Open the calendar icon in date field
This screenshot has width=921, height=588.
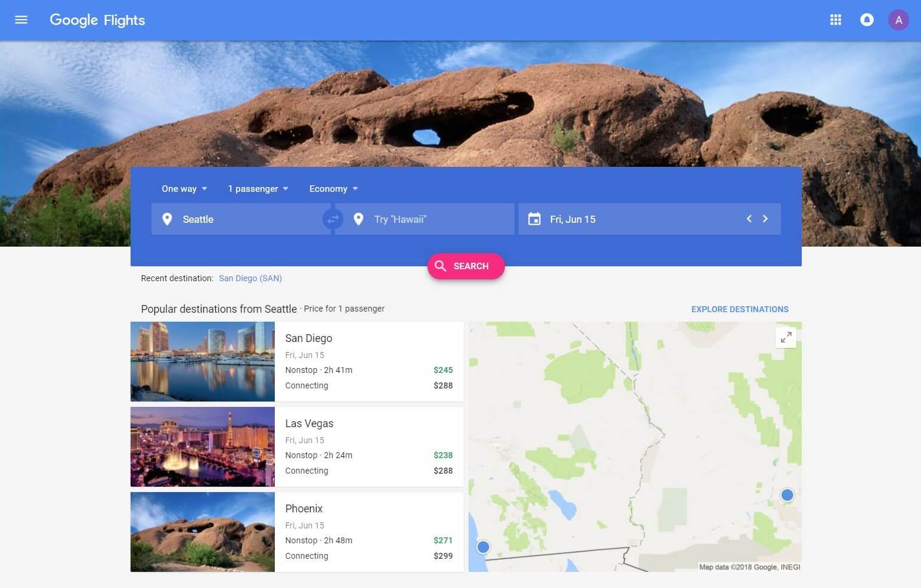click(534, 219)
